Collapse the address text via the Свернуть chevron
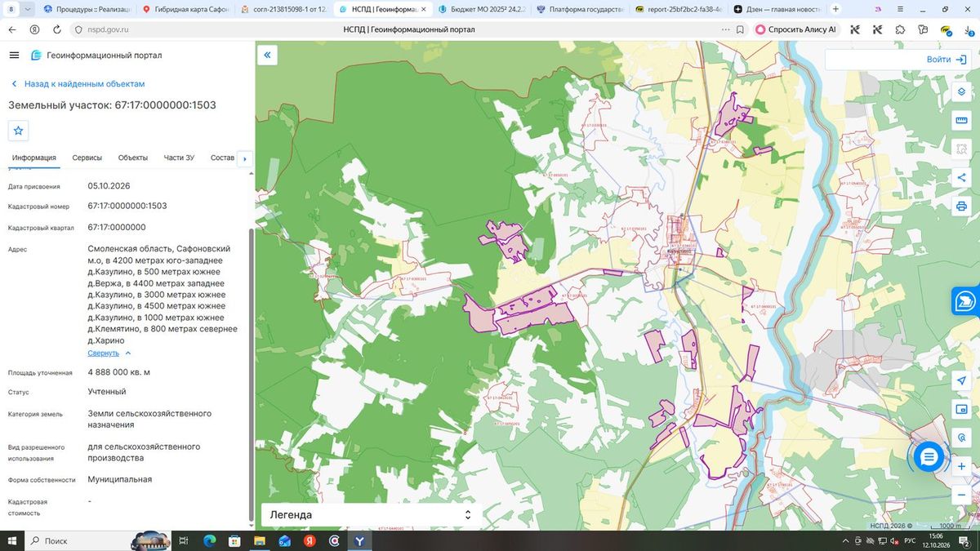980x551 pixels. tap(128, 353)
